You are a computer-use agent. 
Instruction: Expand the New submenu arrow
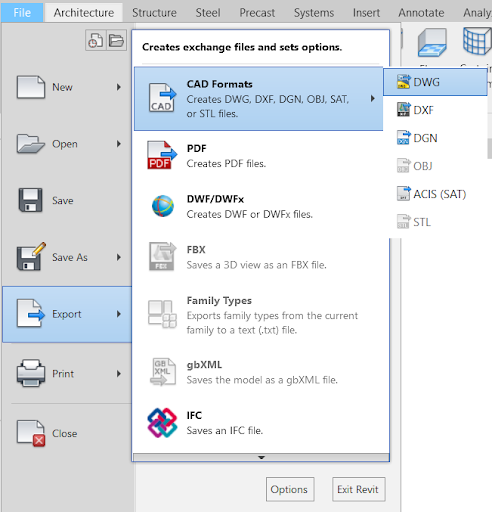tap(119, 87)
